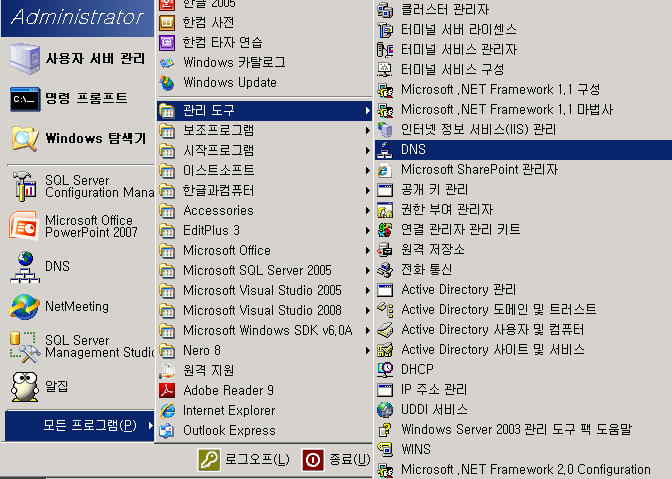The width and height of the screenshot is (672, 479).
Task: Open Microsoft Windows SDK v6.0A folder
Action: pos(264,330)
